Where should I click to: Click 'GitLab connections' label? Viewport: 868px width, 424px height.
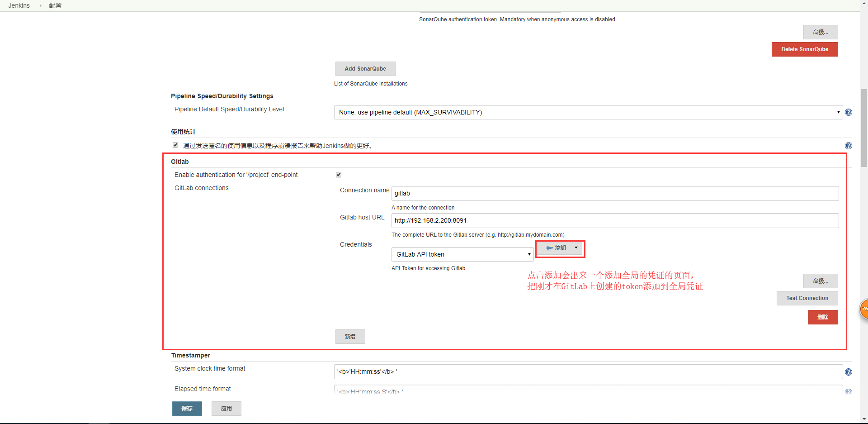pos(202,188)
